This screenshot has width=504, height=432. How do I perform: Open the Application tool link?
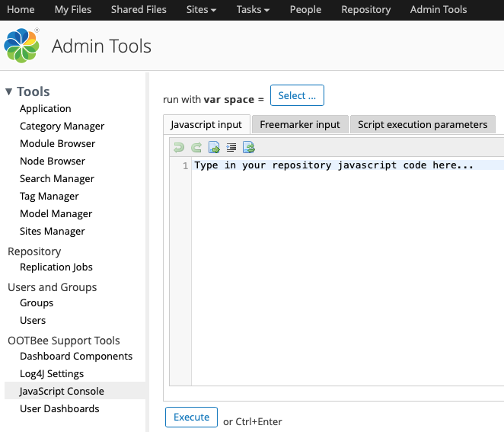point(46,109)
